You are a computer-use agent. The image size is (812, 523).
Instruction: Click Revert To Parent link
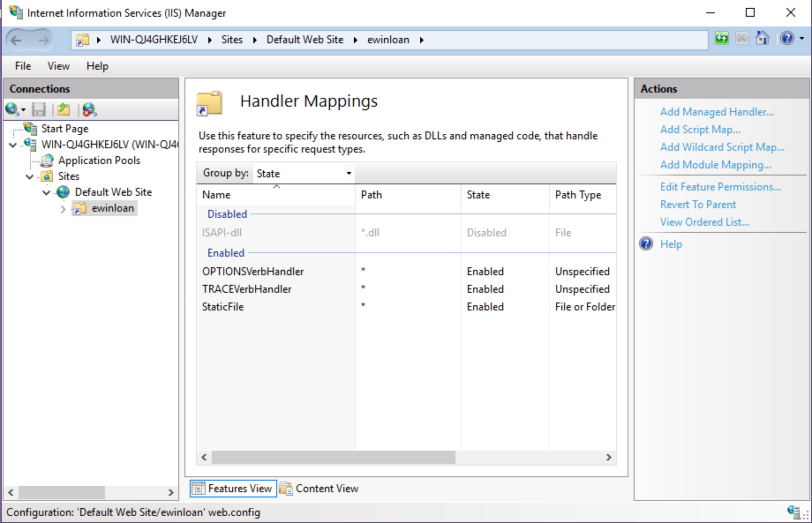pos(698,205)
